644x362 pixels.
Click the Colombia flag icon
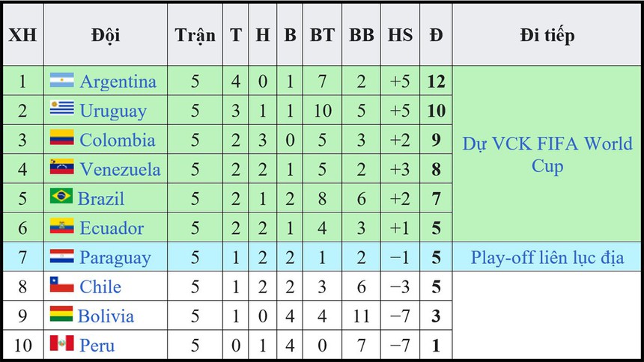[61, 139]
